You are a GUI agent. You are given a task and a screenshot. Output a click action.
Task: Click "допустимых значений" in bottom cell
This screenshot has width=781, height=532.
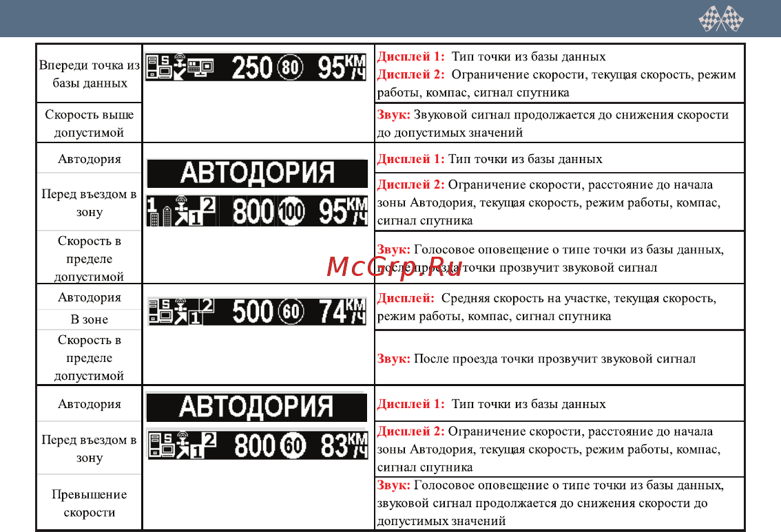coord(441,521)
